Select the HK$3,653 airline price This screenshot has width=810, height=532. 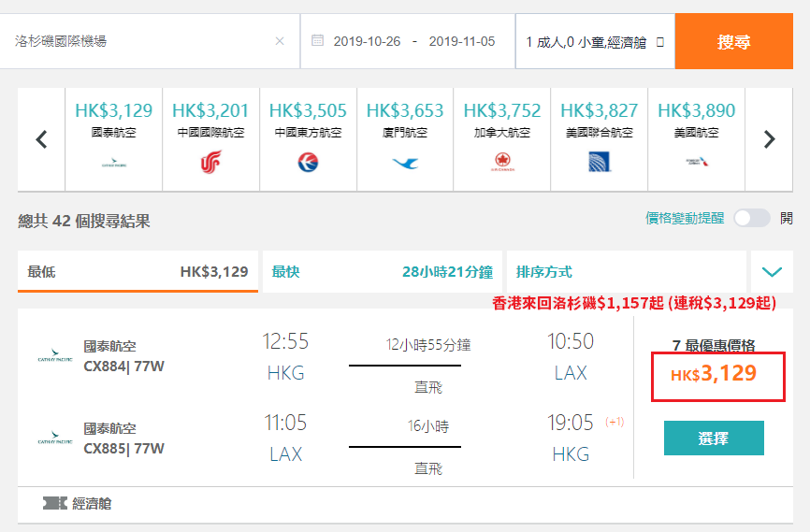click(405, 110)
